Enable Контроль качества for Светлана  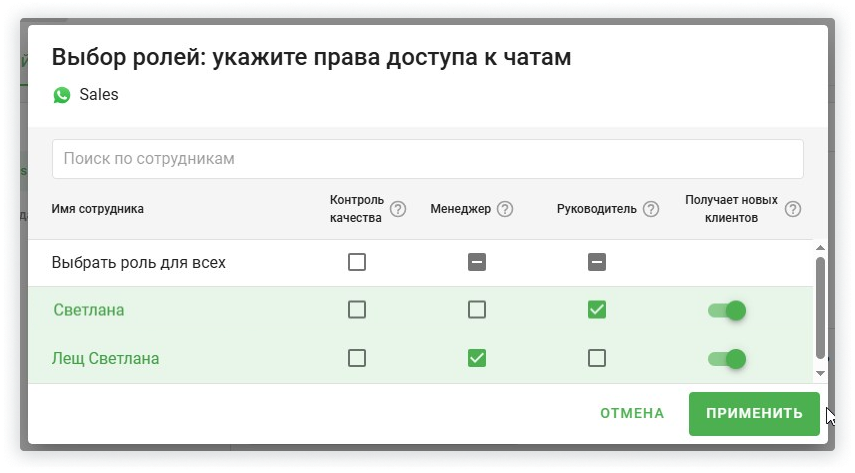point(357,310)
